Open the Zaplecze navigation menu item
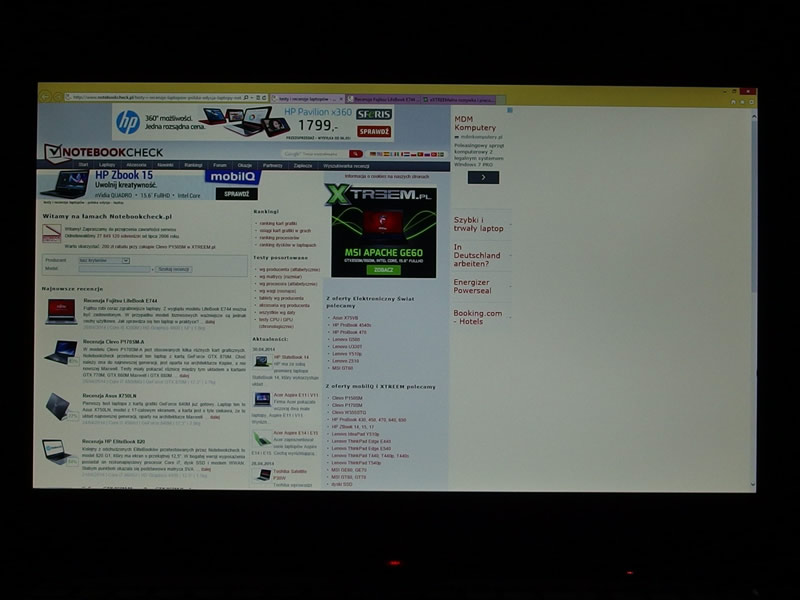 coord(303,165)
